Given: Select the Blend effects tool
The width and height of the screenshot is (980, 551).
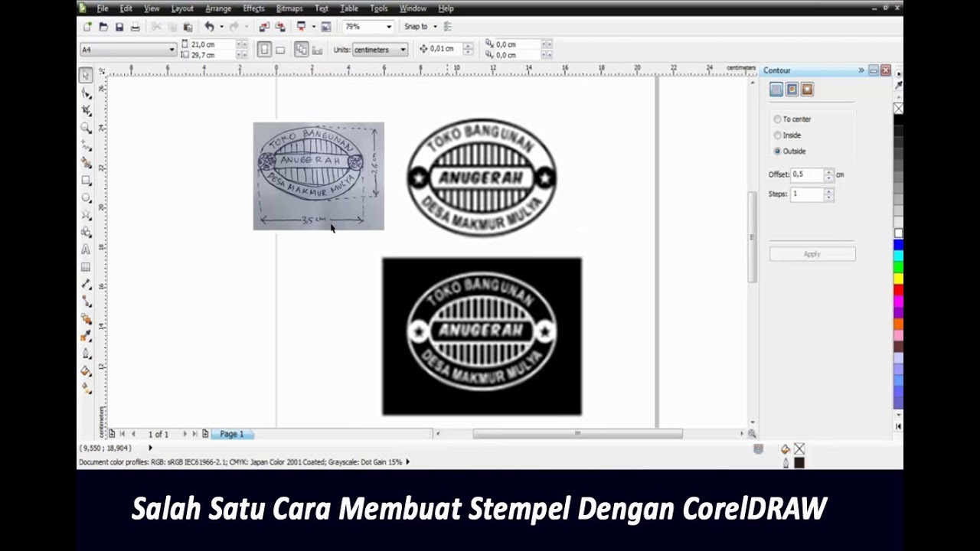Looking at the screenshot, I should (86, 319).
